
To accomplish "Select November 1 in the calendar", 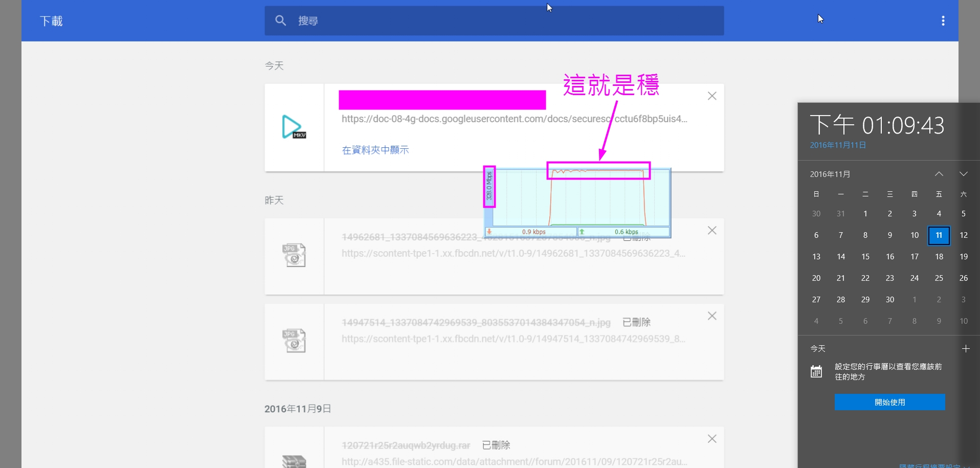I will coord(865,214).
